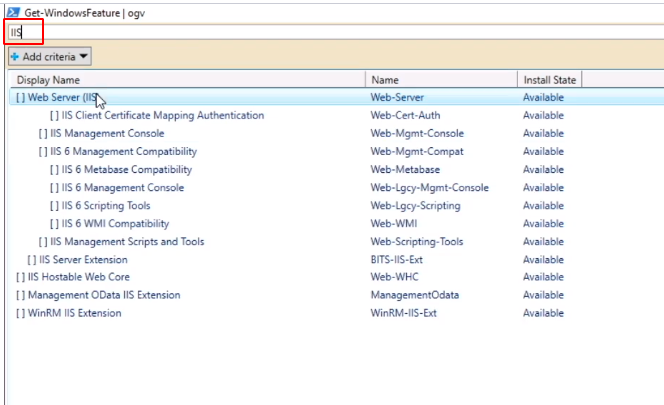Click the Web-Lgcy-Mgmt-Console name cell
The image size is (664, 405).
point(430,188)
